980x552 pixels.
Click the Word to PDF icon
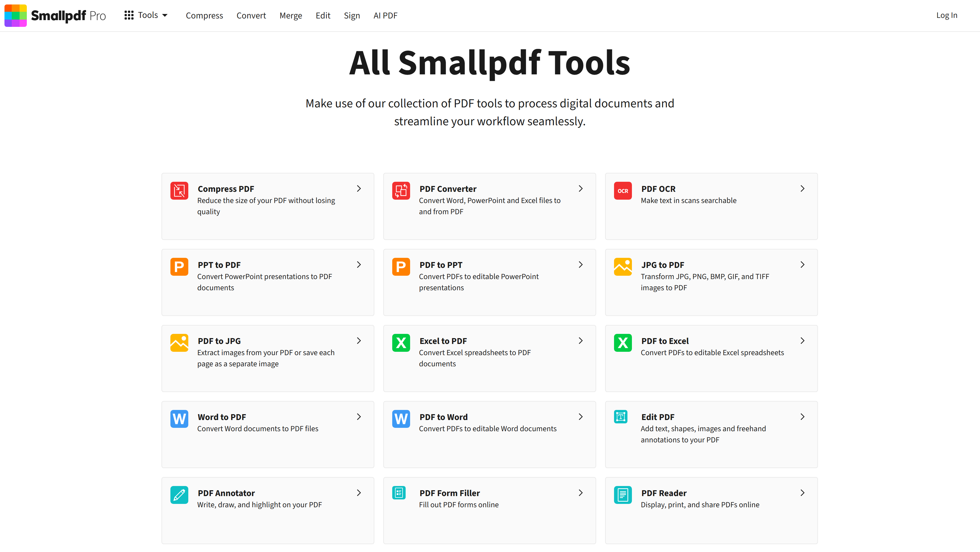[179, 419]
